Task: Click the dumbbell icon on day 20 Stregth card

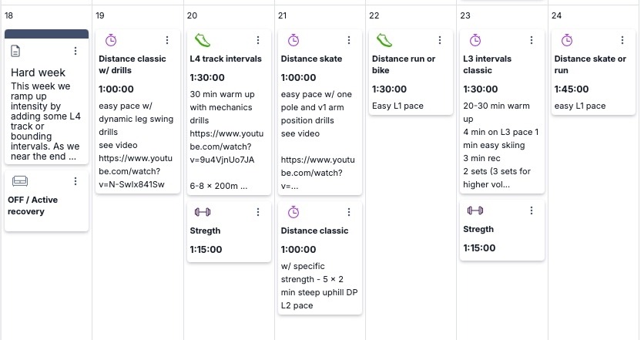Action: coord(203,212)
